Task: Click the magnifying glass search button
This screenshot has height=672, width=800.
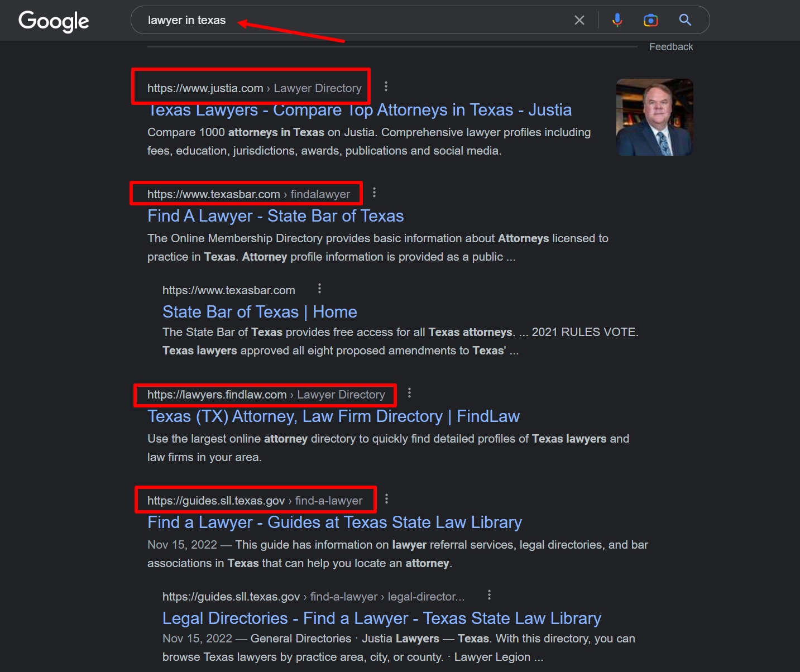Action: pyautogui.click(x=685, y=20)
